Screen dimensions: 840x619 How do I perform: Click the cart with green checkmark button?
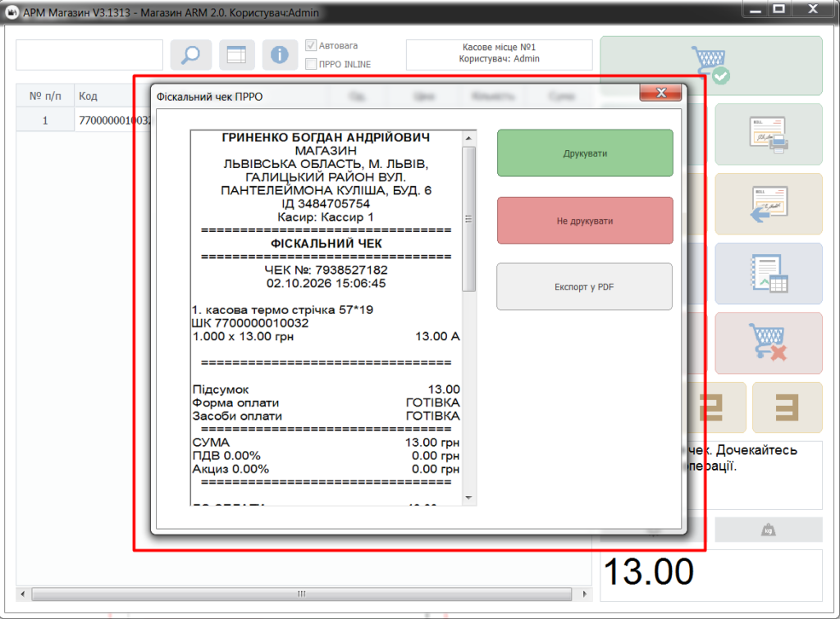click(711, 66)
